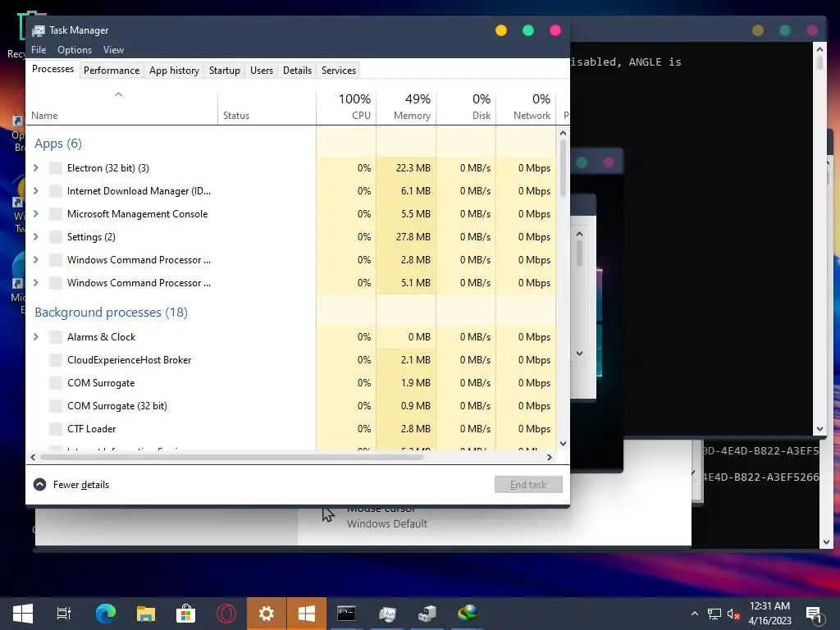This screenshot has width=840, height=630.
Task: Click the Fewer details arrow icon
Action: (x=39, y=485)
